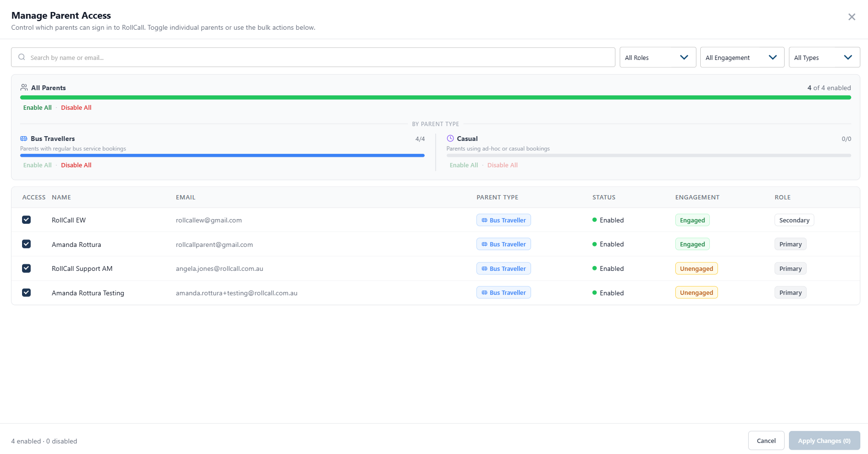The image size is (868, 454).
Task: Click Disable All under All Parents
Action: click(x=76, y=107)
